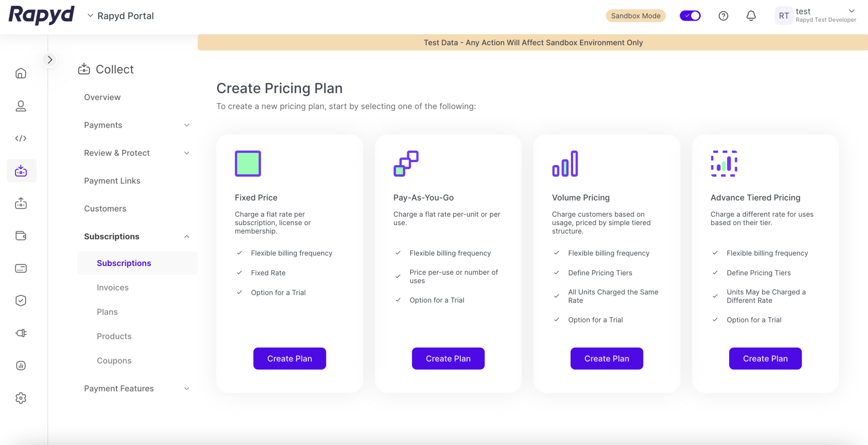Viewport: 868px width, 445px height.
Task: Click the Volume Pricing bar chart thumbnail
Action: coord(565,164)
